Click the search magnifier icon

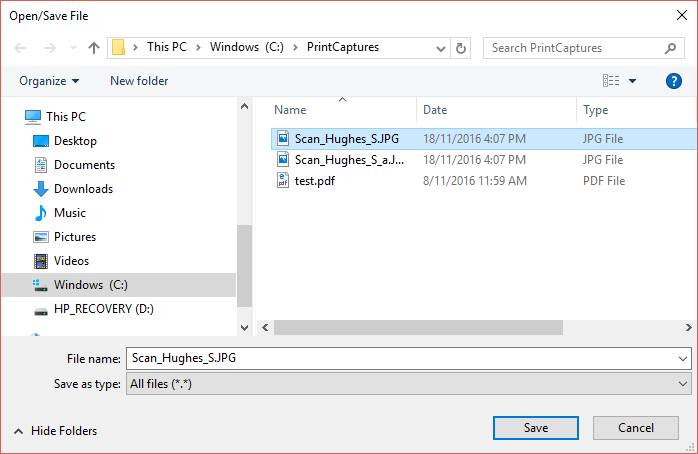coord(670,48)
